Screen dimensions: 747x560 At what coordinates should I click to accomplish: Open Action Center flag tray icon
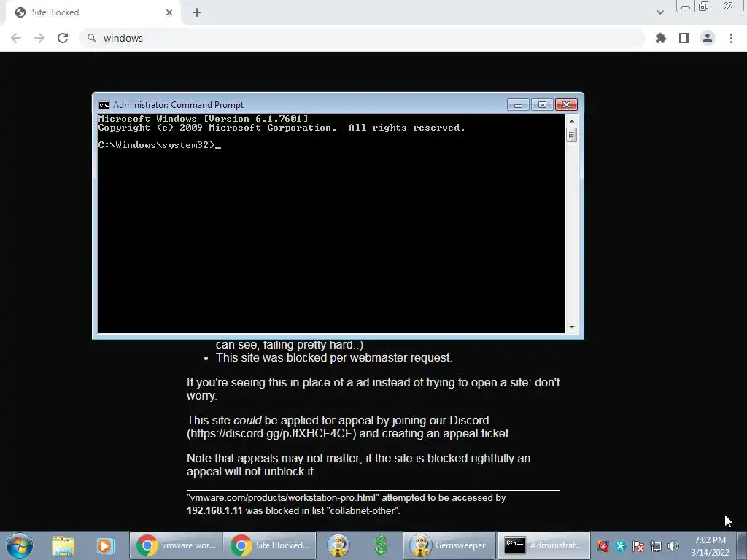tap(638, 546)
